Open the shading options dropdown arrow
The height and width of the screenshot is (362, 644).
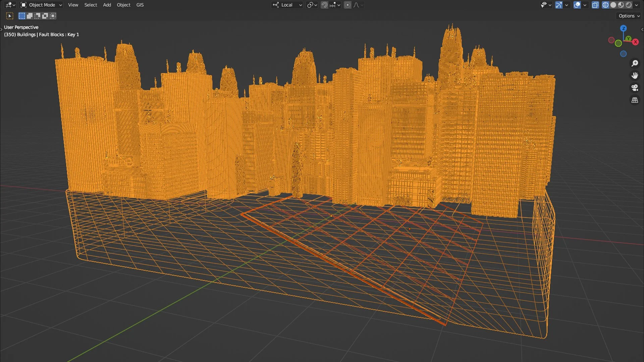(x=636, y=5)
